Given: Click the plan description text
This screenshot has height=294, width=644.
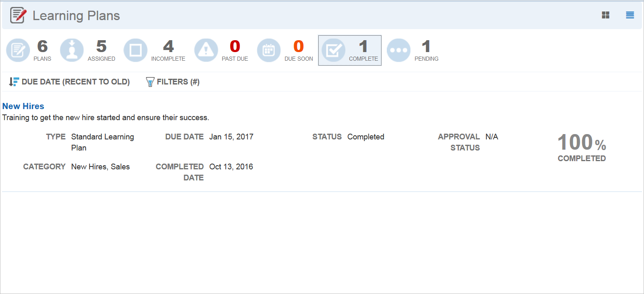Looking at the screenshot, I should (106, 118).
